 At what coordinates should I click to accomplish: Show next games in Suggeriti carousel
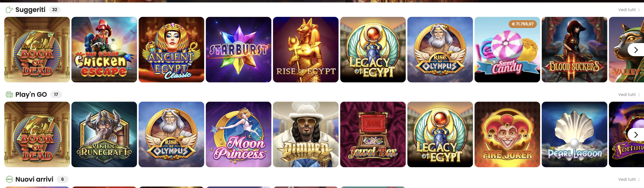pos(636,50)
